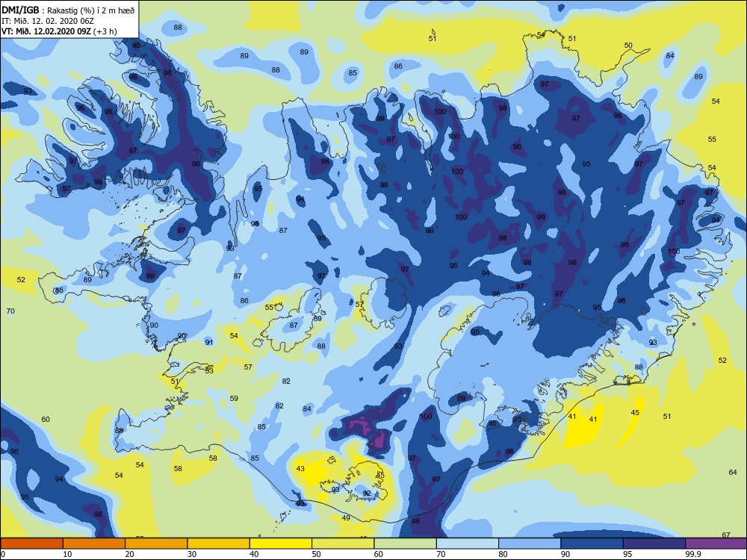
Task: Select map humidity value '92'
Action: 367,494
